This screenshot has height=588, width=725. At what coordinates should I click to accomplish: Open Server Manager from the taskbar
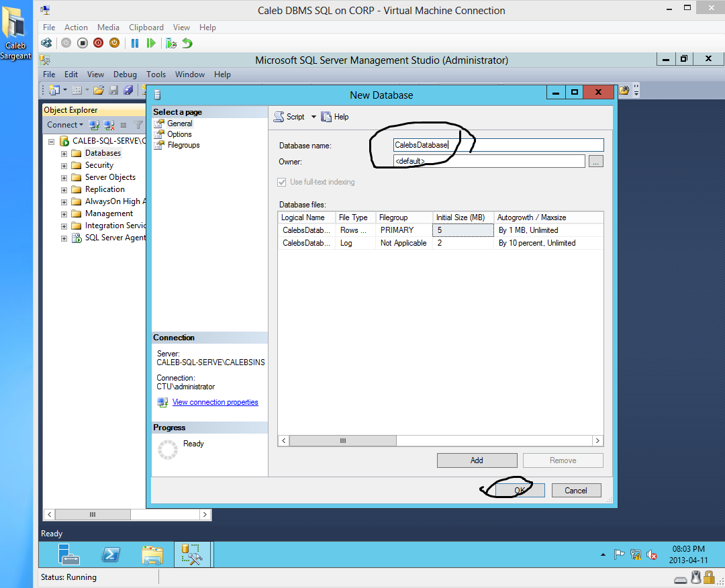pyautogui.click(x=69, y=554)
